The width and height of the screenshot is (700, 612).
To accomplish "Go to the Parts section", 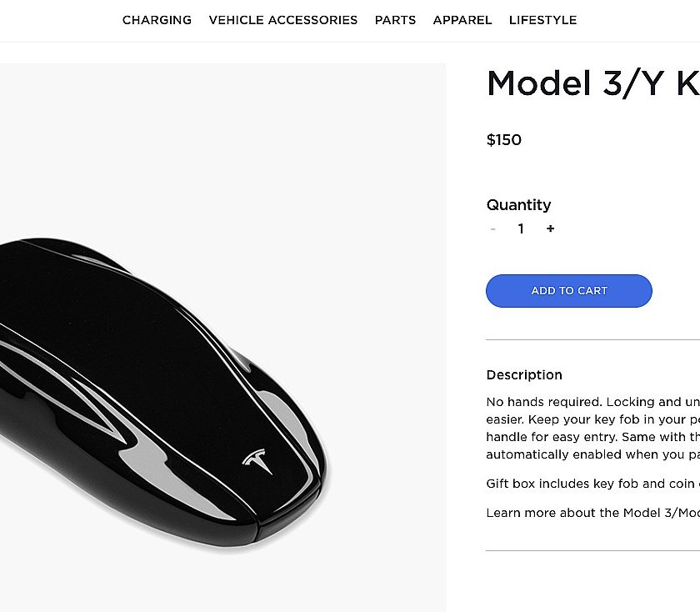I will coord(395,20).
